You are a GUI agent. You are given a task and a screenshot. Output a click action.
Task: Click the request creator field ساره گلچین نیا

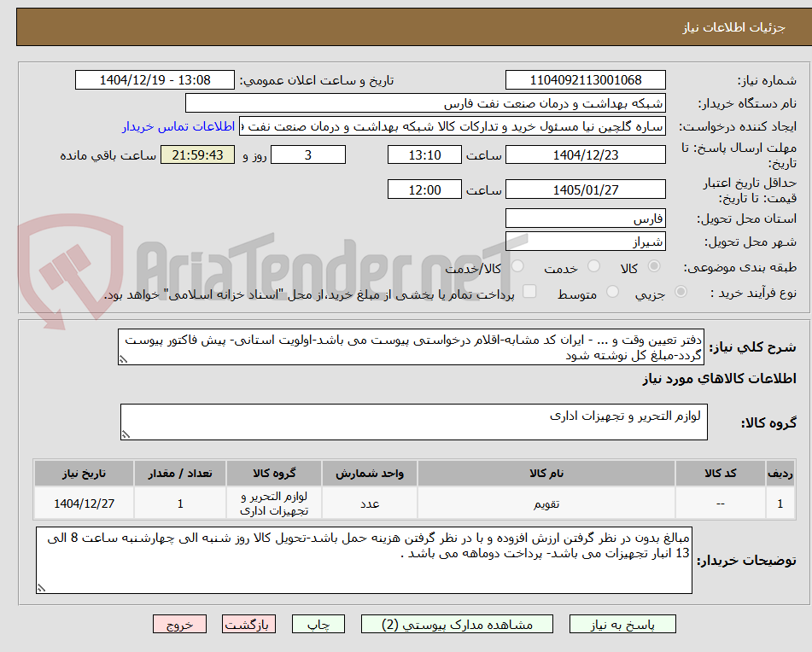coord(452,127)
